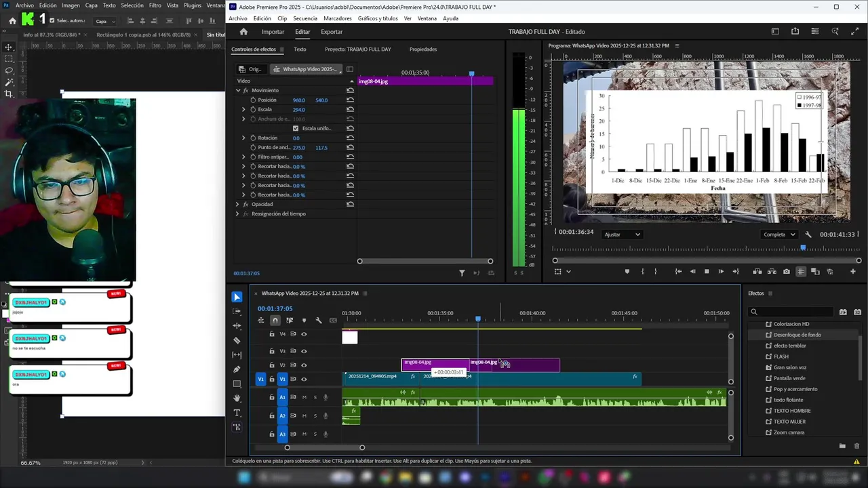
Task: Open the program monitor wrench settings
Action: [808, 235]
